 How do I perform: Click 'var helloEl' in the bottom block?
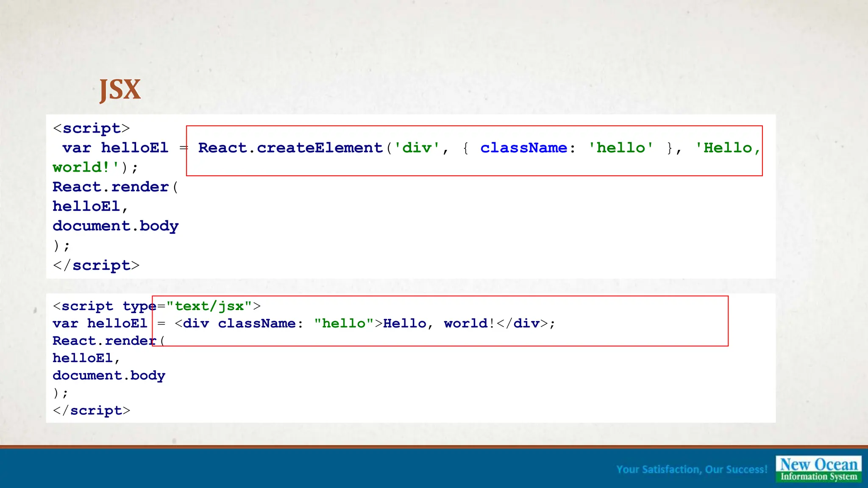(100, 324)
